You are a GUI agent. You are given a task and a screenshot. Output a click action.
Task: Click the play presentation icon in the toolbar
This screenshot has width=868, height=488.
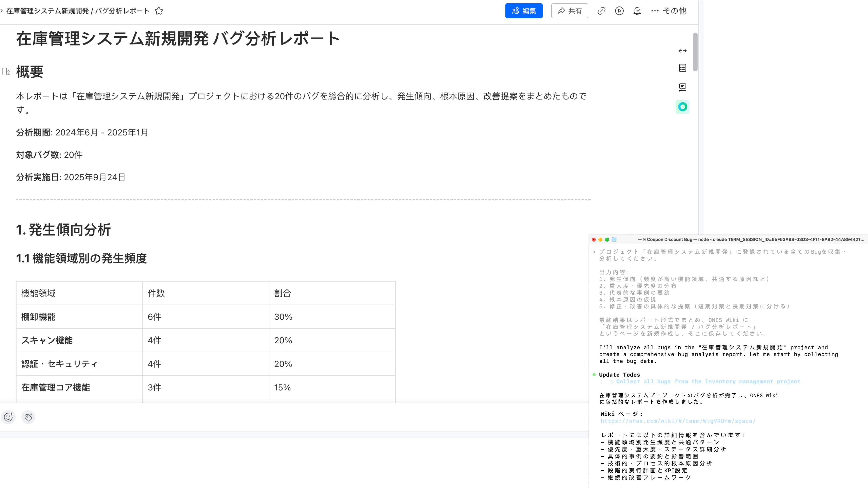pyautogui.click(x=620, y=11)
